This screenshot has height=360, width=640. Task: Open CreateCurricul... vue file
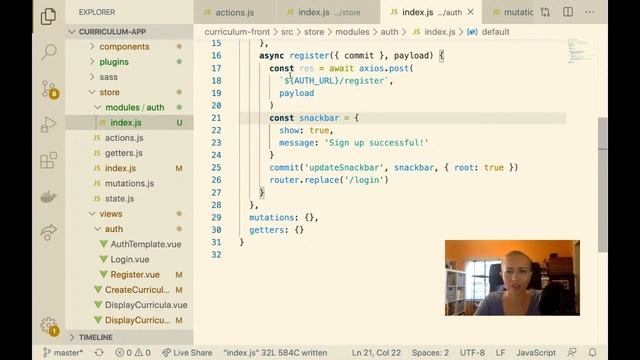pos(129,290)
